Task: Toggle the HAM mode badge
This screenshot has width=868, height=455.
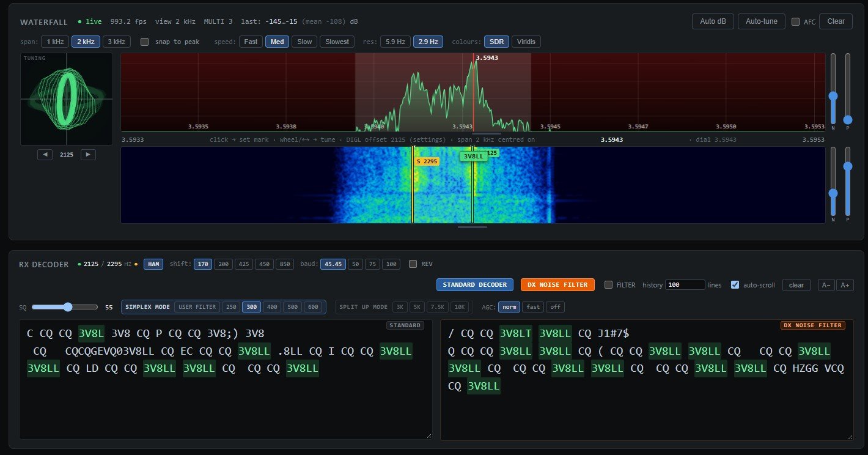Action: tap(153, 264)
